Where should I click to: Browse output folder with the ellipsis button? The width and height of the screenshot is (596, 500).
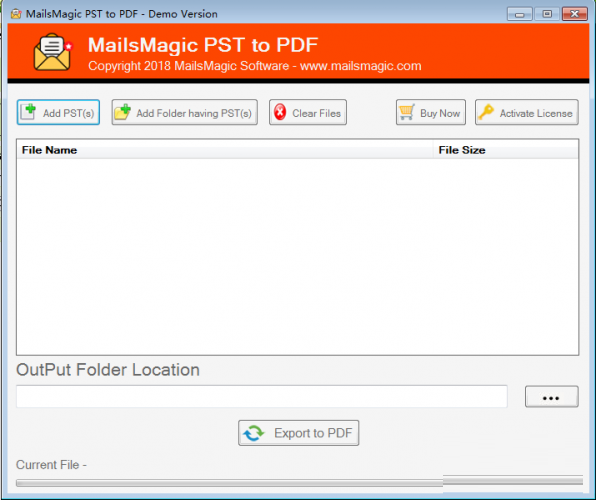click(552, 397)
